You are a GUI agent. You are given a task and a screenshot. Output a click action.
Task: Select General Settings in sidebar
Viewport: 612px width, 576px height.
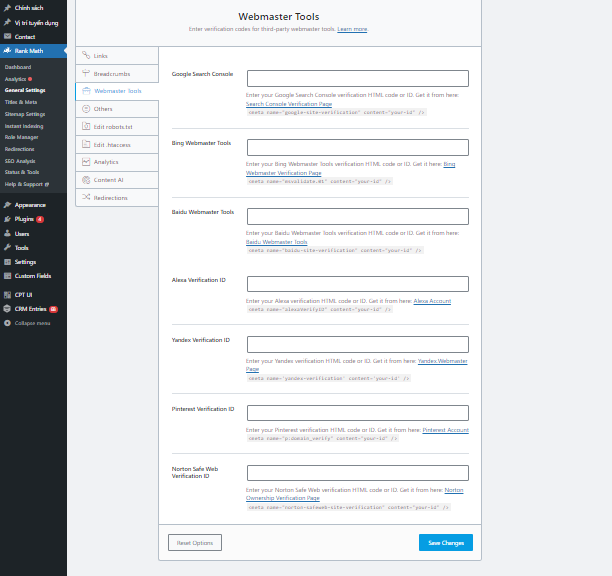pyautogui.click(x=25, y=90)
